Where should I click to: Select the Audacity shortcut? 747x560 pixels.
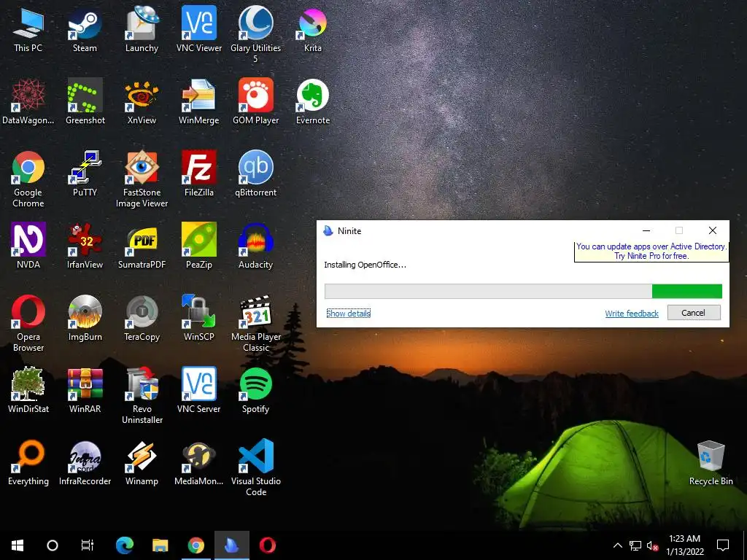(256, 246)
